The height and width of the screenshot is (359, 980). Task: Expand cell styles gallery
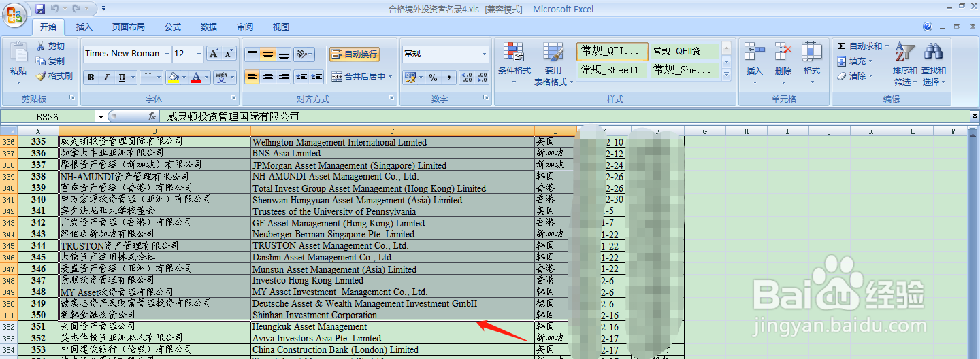point(726,74)
